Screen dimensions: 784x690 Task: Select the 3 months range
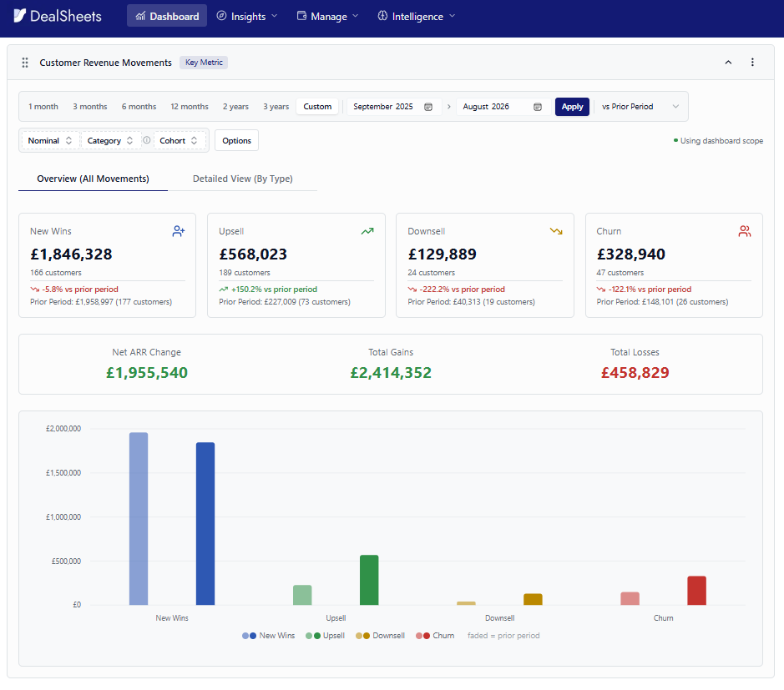[x=90, y=107]
